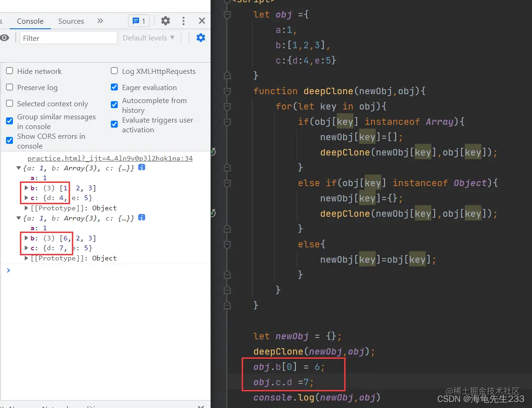Uncheck Eager evaluation checkbox
The height and width of the screenshot is (408, 532).
coord(115,87)
